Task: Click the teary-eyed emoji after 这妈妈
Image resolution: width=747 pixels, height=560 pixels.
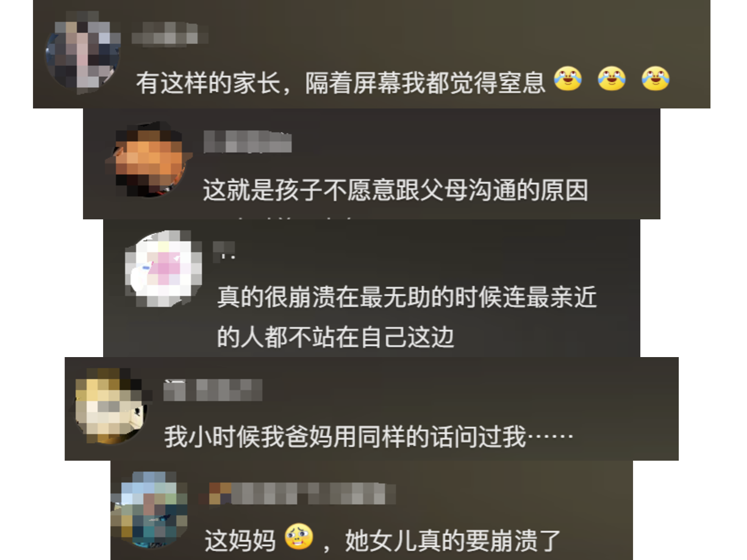Action: click(x=298, y=537)
